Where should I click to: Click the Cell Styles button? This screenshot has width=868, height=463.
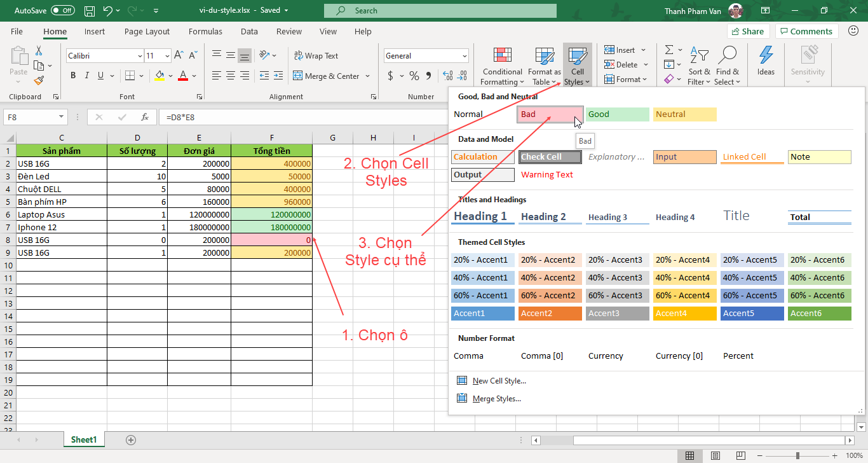[577, 66]
